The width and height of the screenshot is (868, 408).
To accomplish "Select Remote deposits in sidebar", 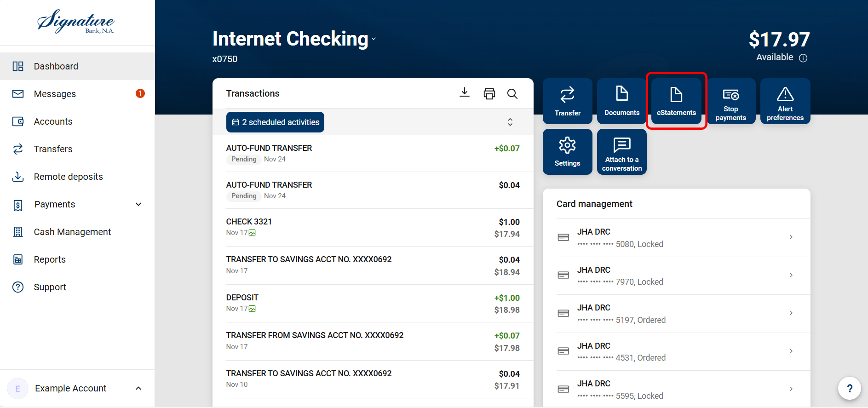I will 77,177.
